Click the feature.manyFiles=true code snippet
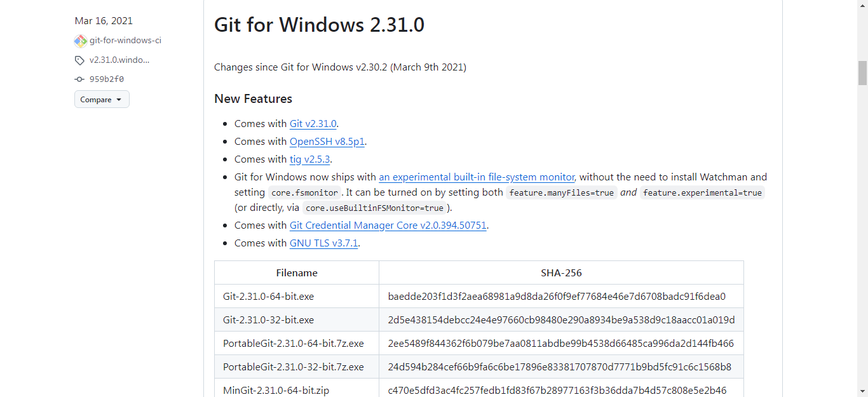 [x=562, y=192]
